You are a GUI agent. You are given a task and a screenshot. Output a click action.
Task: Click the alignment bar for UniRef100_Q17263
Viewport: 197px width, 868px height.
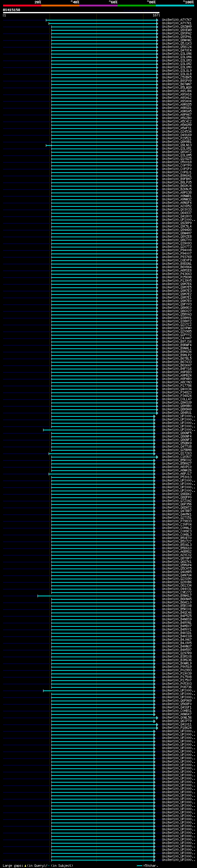pos(102,454)
